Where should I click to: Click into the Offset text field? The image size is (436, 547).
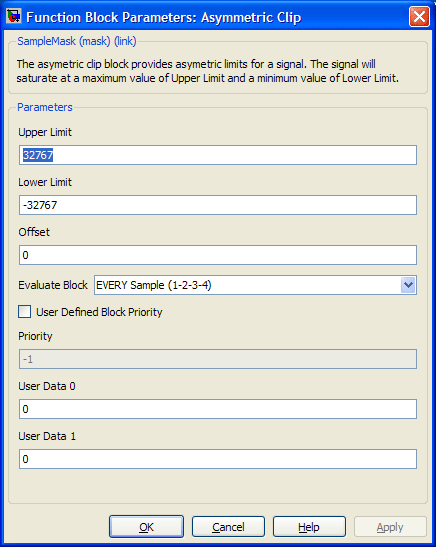pos(218,255)
